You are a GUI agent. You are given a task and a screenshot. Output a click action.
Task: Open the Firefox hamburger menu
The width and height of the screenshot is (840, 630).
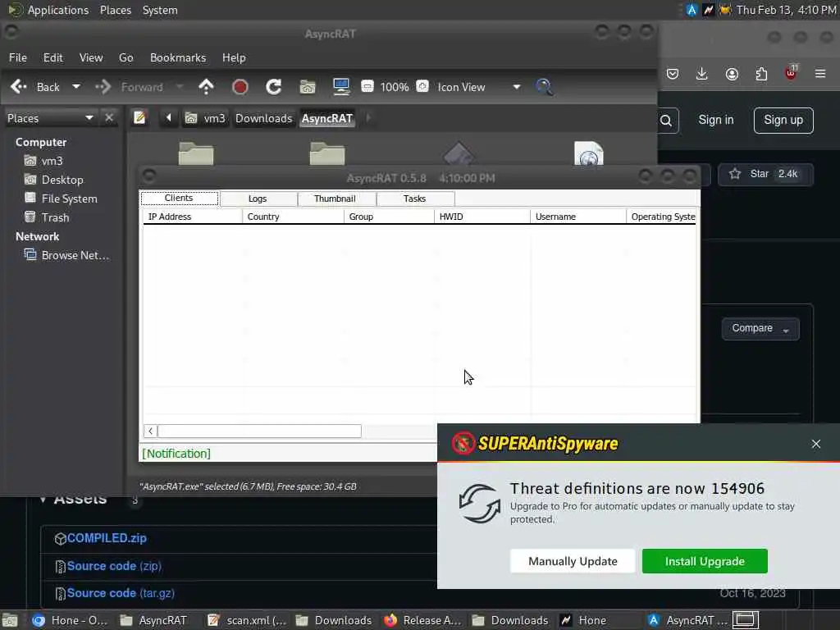[x=820, y=73]
